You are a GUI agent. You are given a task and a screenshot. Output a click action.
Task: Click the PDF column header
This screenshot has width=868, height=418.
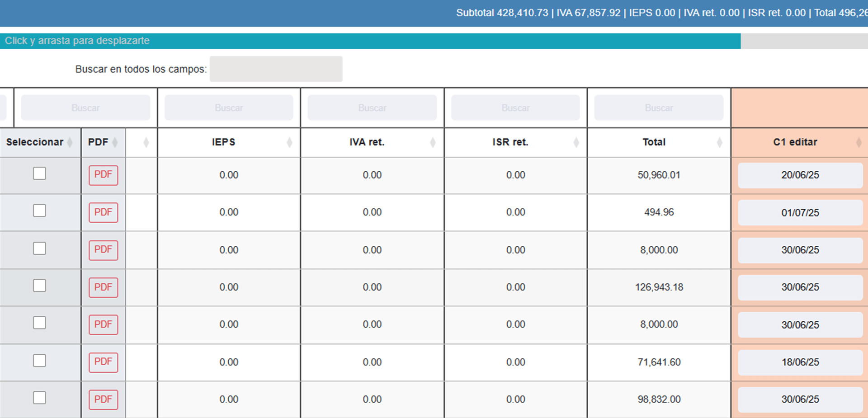98,142
